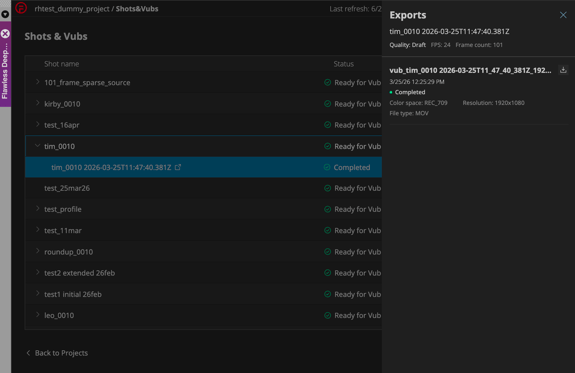Click the test1 initial 26feb name

point(73,294)
